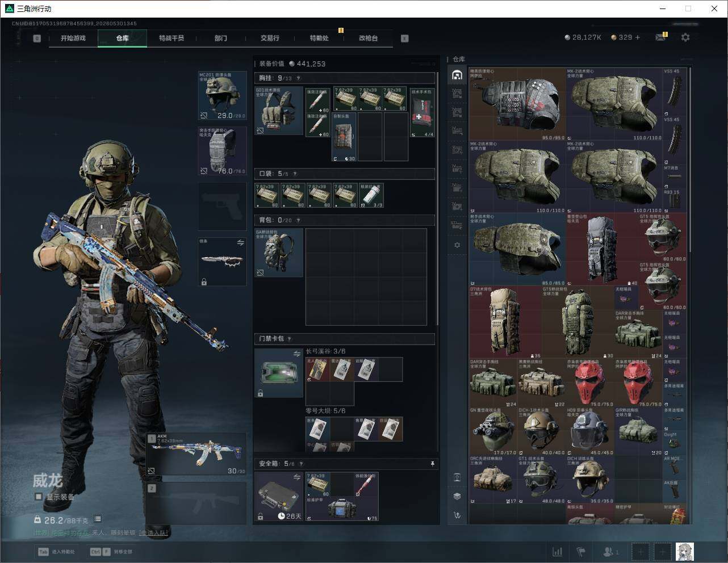Select the GT1战术头盔 in stash
Image resolution: width=728 pixels, height=563 pixels.
tap(542, 480)
